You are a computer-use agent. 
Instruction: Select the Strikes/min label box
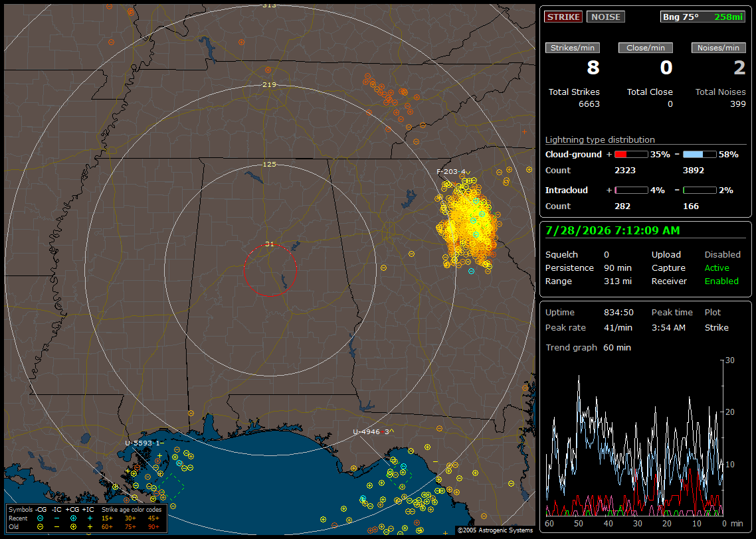(x=572, y=48)
